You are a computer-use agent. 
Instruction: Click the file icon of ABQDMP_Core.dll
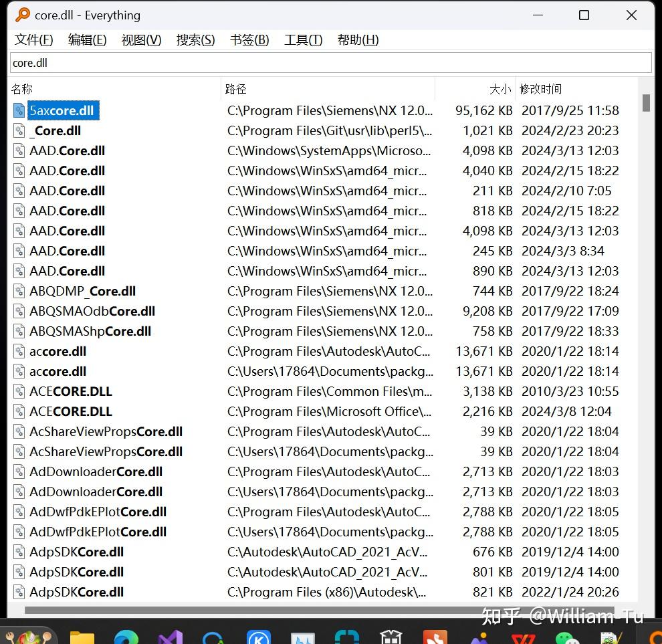coord(19,292)
